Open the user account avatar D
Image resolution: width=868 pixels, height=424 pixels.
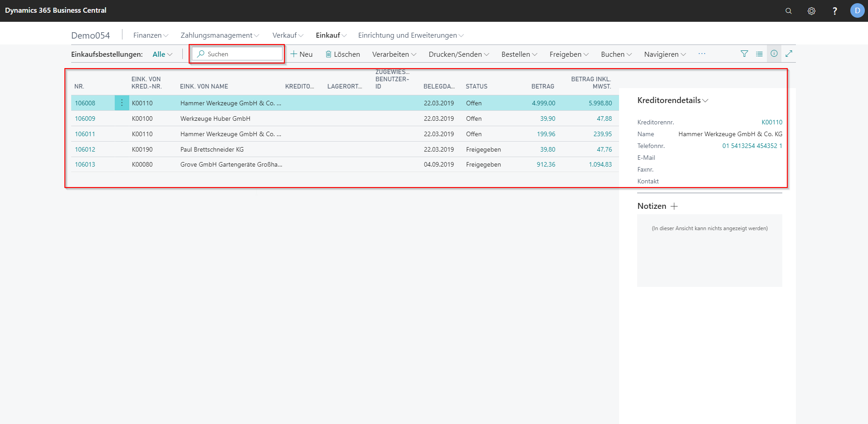[857, 10]
